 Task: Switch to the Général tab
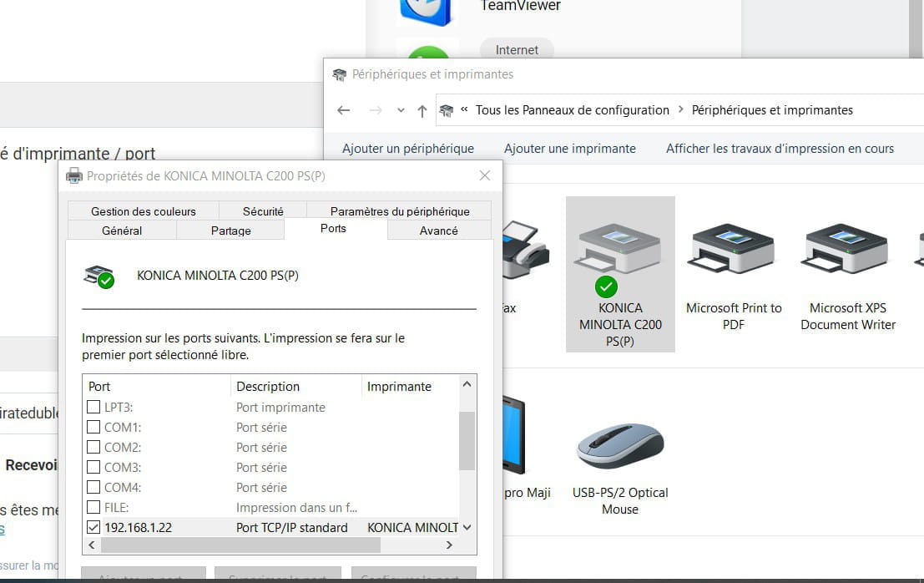pos(122,231)
